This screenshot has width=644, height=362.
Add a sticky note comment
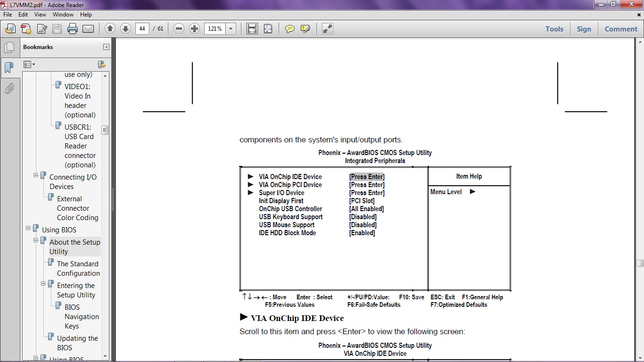click(x=290, y=29)
